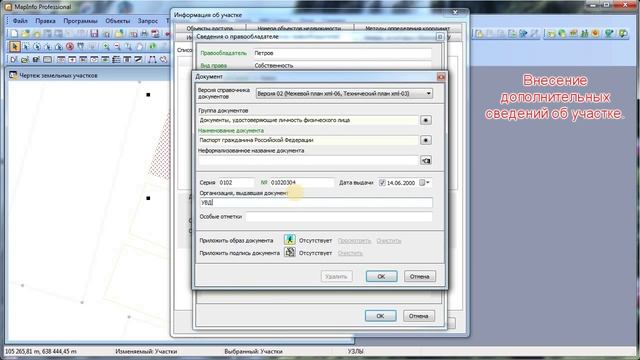The image size is (640, 360).
Task: Switch to the Номера объектов недвижимости tab
Action: (299, 28)
